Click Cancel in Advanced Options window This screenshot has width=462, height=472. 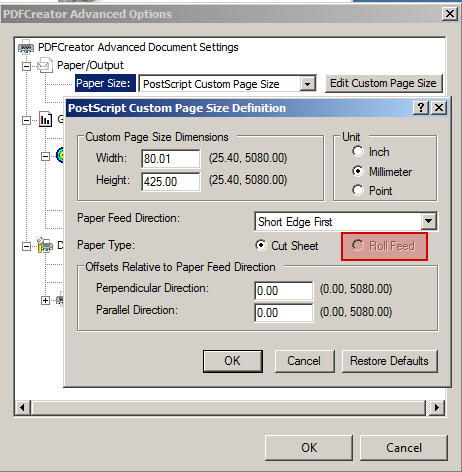click(404, 448)
